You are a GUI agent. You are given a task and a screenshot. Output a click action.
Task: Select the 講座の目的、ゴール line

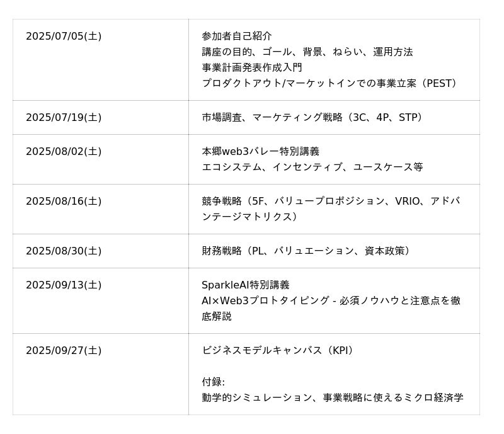(x=307, y=52)
